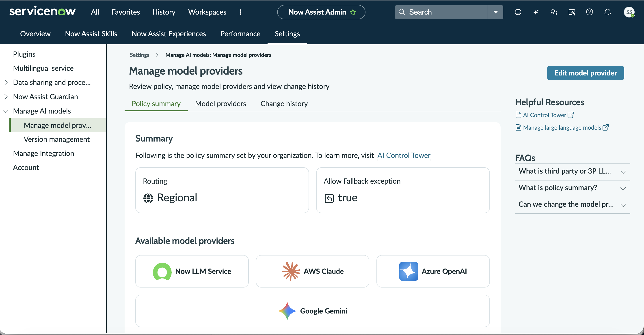Open the All menu
This screenshot has width=644, height=335.
[95, 12]
